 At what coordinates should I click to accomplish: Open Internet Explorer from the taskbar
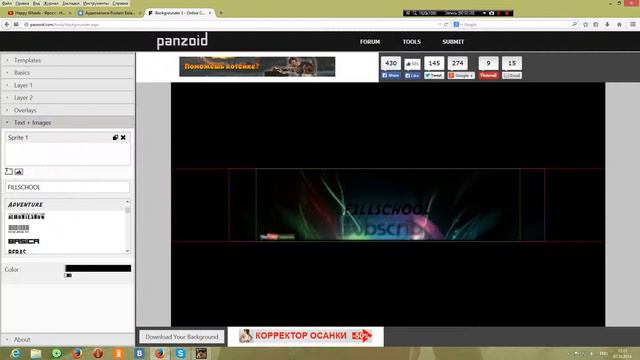tap(15, 353)
